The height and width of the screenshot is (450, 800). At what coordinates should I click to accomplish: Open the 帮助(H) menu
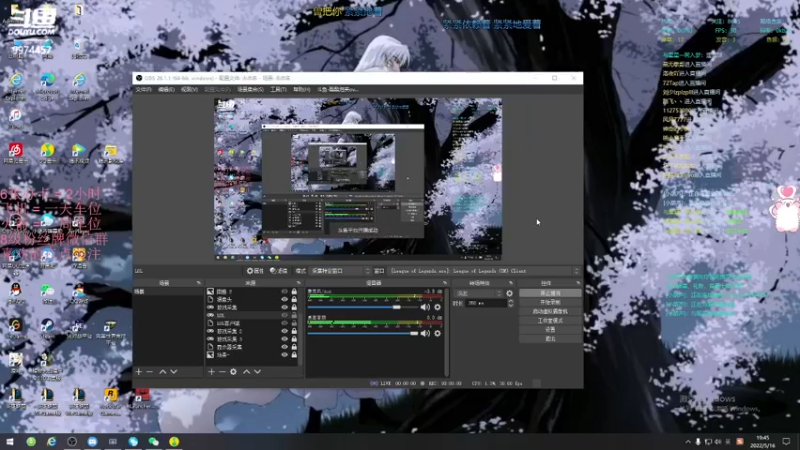[x=302, y=90]
